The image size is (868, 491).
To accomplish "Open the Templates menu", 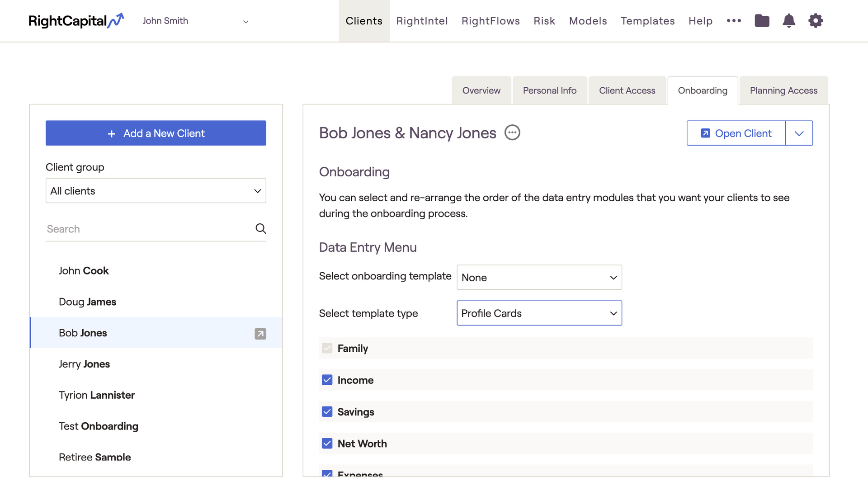I will 647,21.
